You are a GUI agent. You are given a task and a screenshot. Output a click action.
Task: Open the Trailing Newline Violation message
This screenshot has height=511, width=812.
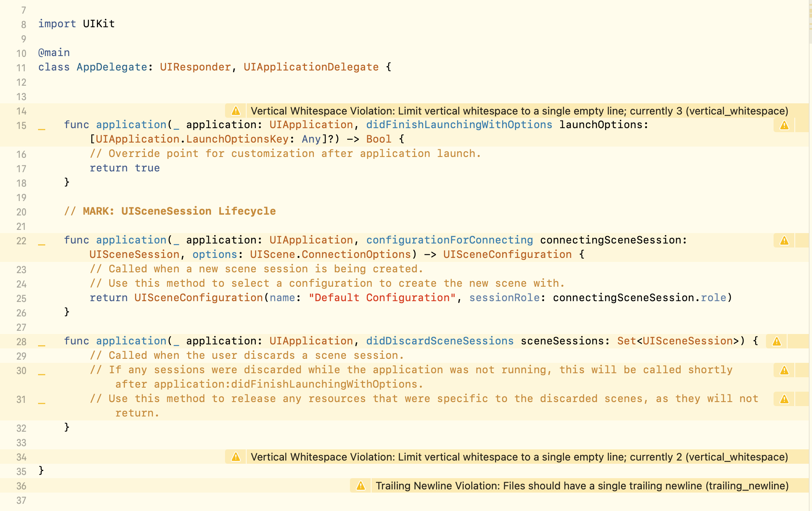point(582,486)
